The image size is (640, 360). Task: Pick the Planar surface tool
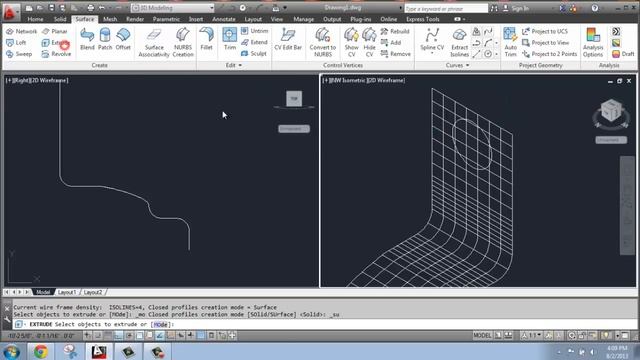55,31
